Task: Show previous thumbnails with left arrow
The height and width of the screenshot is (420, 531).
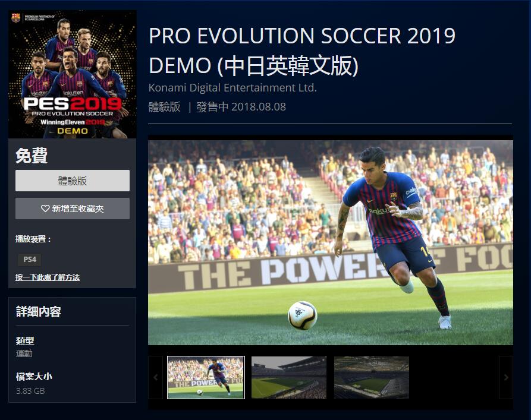Action: 155,377
